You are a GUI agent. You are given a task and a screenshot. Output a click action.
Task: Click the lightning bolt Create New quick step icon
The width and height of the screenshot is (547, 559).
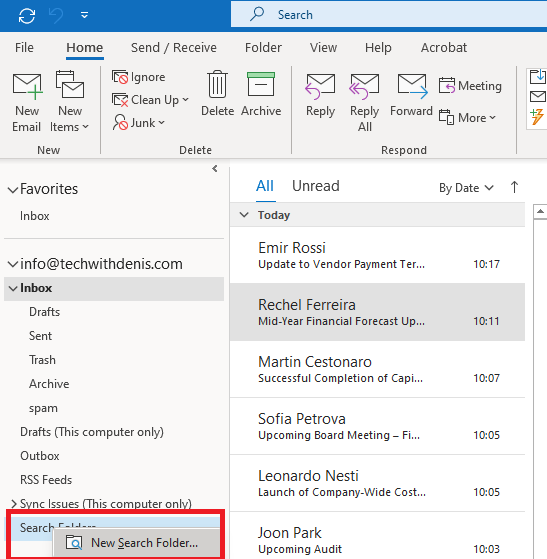pyautogui.click(x=537, y=117)
